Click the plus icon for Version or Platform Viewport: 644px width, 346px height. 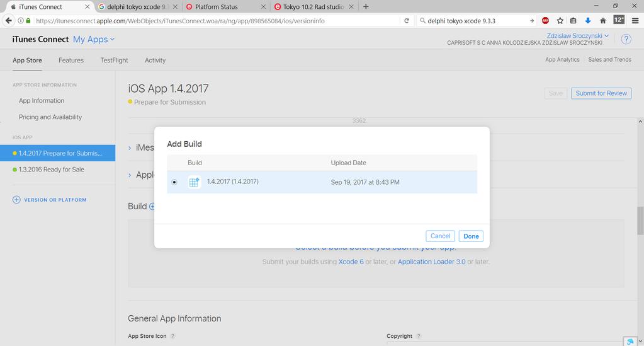coord(16,200)
